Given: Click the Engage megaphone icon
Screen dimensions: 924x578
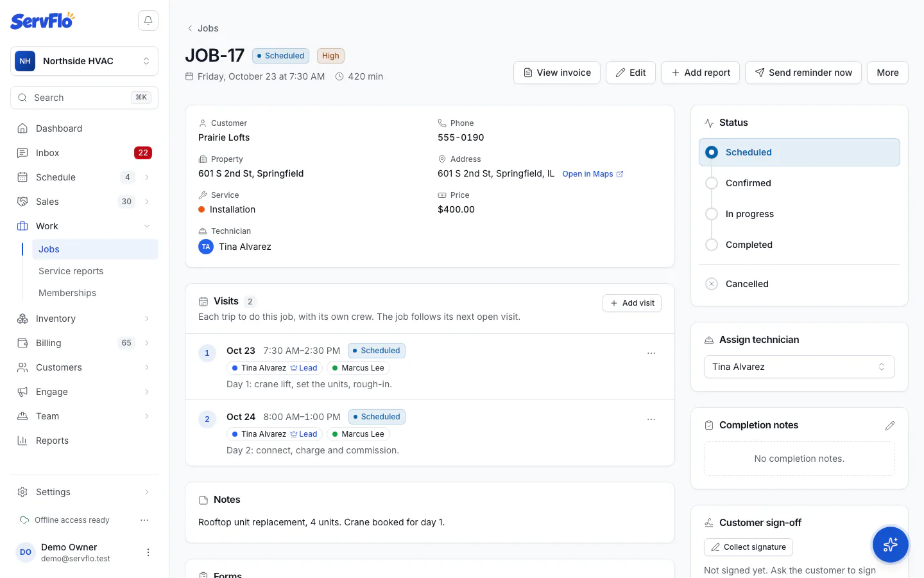Looking at the screenshot, I should click(22, 392).
